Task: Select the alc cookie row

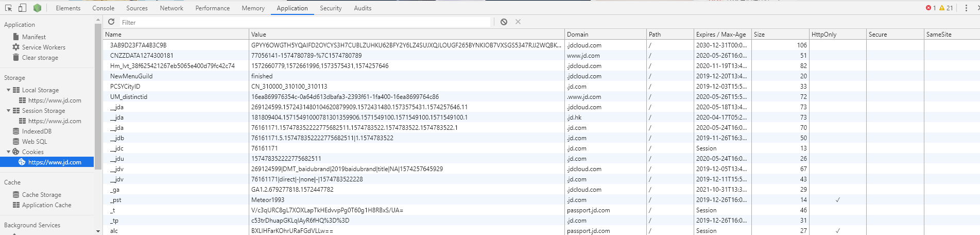Action: 541,231
